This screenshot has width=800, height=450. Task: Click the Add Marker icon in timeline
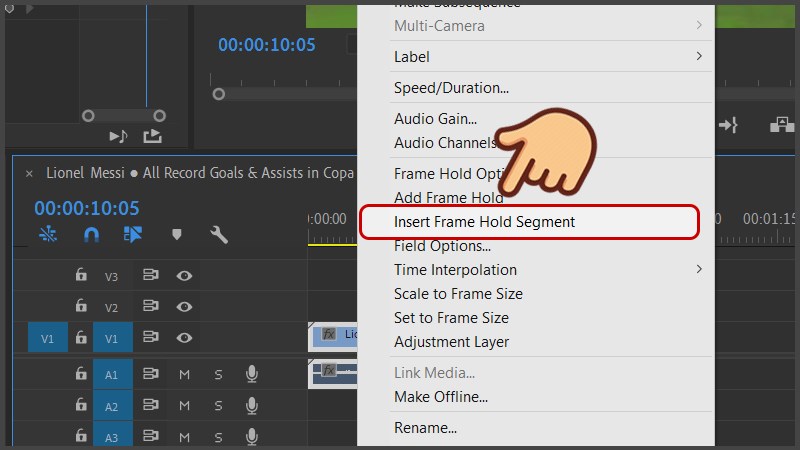coord(177,235)
